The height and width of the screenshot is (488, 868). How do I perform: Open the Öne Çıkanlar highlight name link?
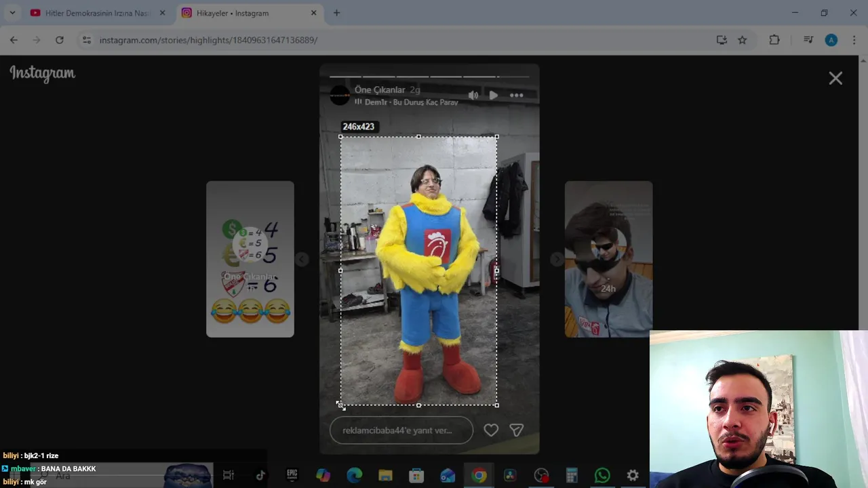[x=380, y=89]
